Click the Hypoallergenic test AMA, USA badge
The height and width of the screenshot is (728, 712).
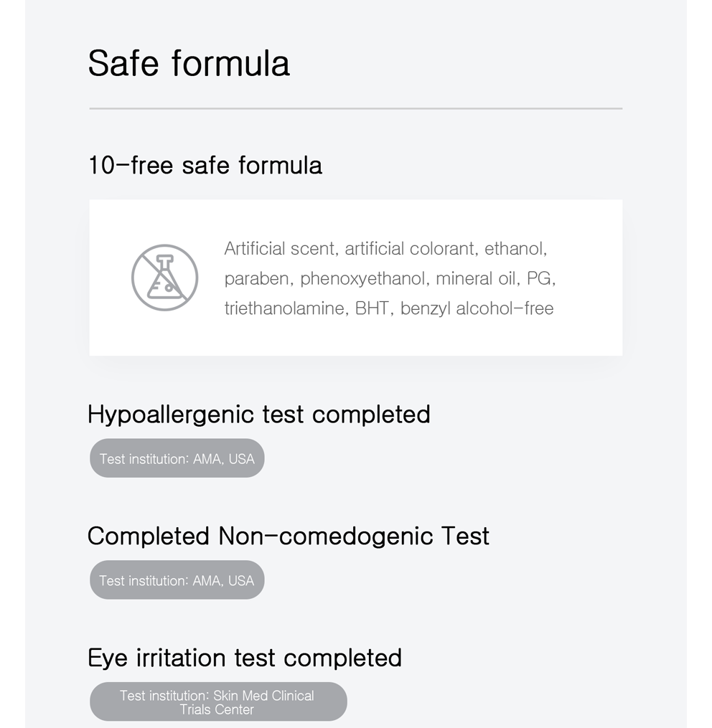pyautogui.click(x=177, y=458)
